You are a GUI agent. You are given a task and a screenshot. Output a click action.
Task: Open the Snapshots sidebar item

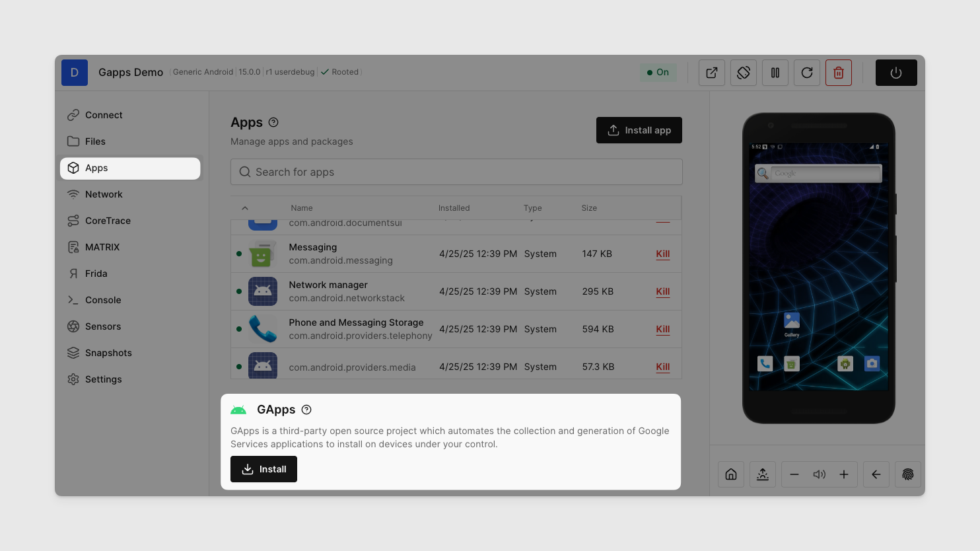point(130,353)
